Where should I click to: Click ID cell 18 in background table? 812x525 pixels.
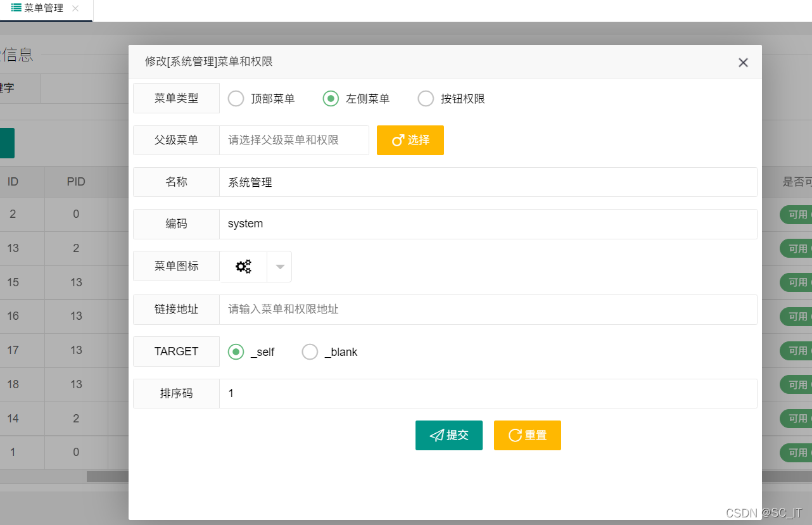(x=13, y=384)
